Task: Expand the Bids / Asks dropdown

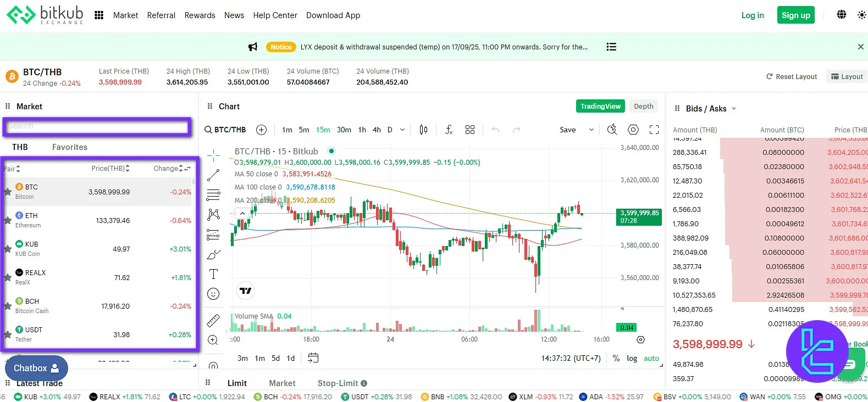Action: (734, 109)
